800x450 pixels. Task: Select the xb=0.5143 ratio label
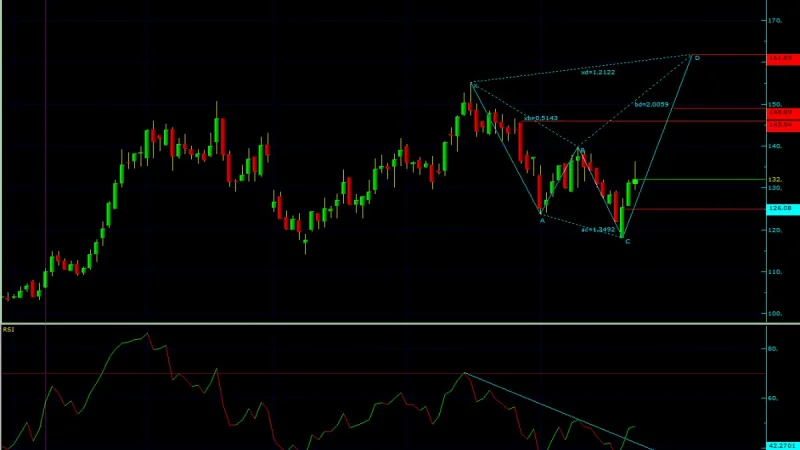(541, 118)
